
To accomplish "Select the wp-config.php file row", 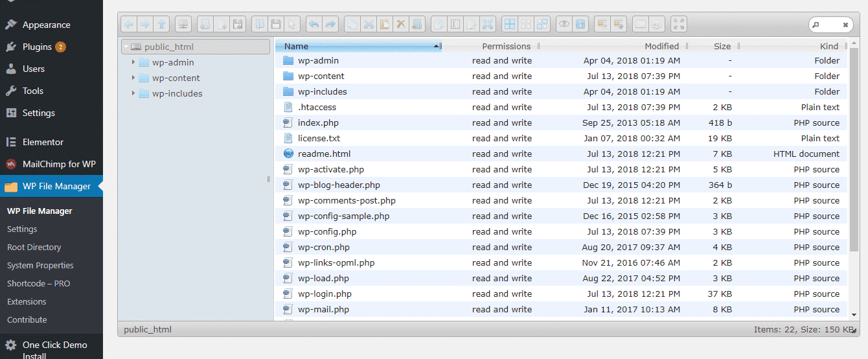I will coord(562,231).
